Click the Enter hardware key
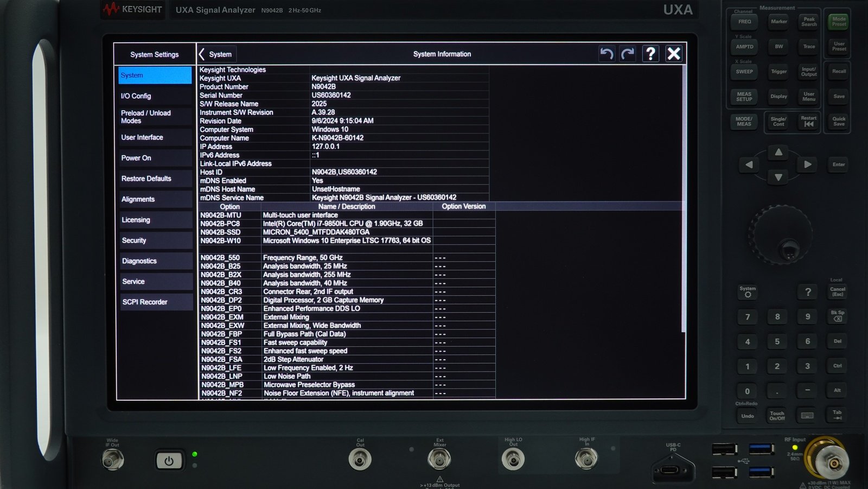Viewport: 868px width, 489px height. tap(839, 164)
